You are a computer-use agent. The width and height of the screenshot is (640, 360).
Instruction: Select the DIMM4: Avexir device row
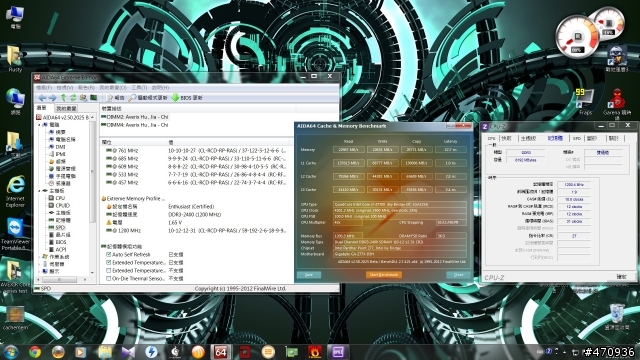click(135, 125)
